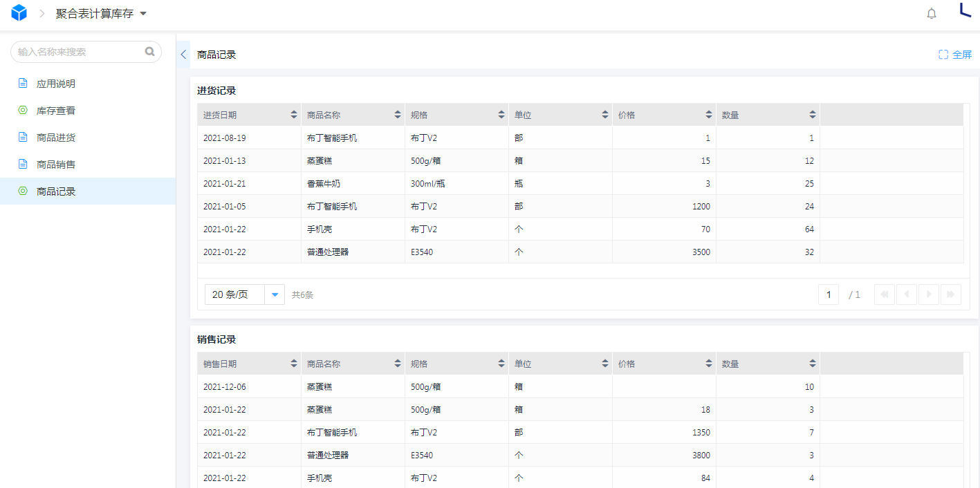Viewport: 980px width, 488px height.
Task: Sort purchase records by 进货日期
Action: [x=294, y=115]
